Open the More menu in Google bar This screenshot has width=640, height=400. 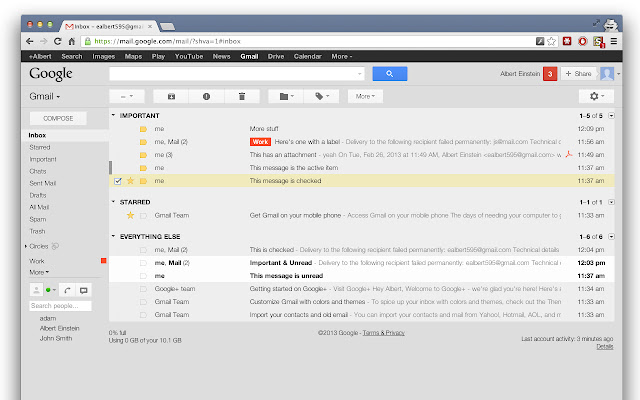pos(342,56)
